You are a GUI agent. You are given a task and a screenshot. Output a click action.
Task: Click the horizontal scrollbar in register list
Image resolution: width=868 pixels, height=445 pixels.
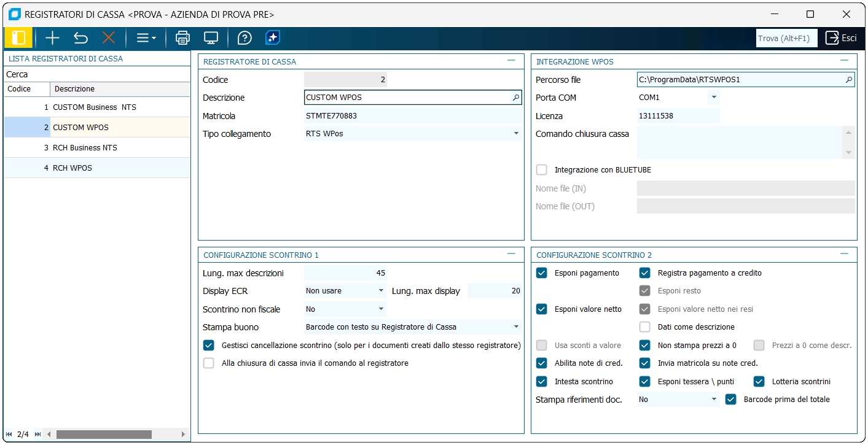tap(104, 435)
